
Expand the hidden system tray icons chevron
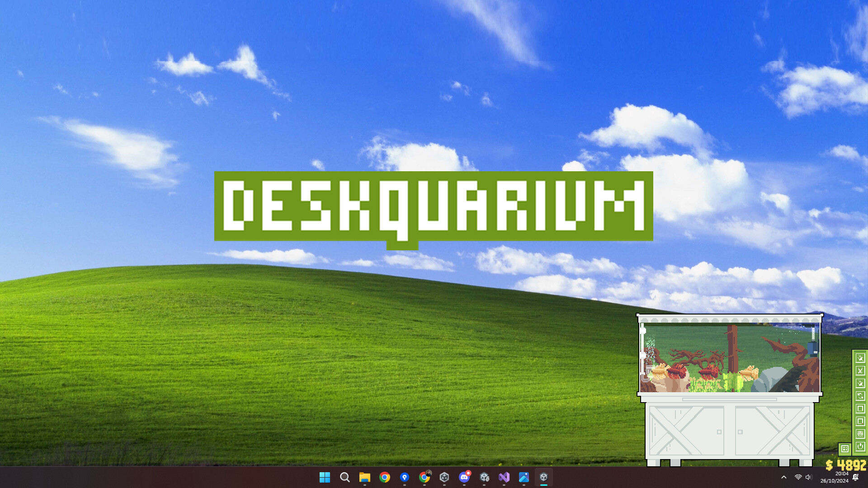point(784,477)
